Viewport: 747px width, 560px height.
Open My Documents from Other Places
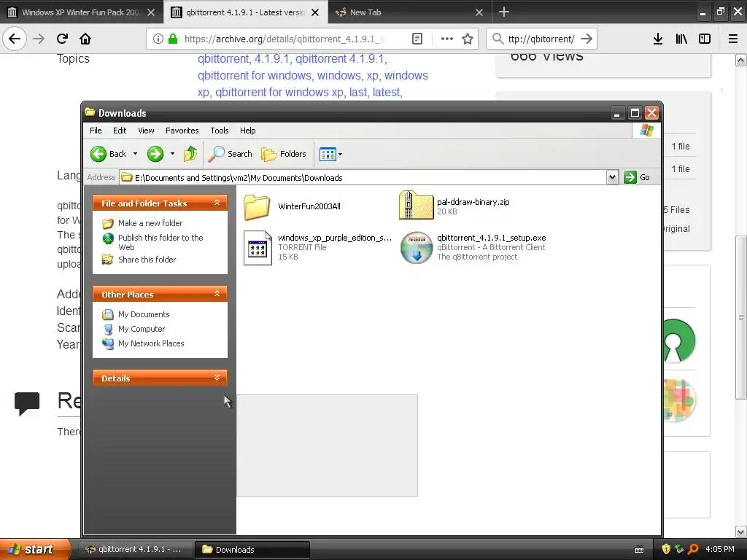pos(144,314)
